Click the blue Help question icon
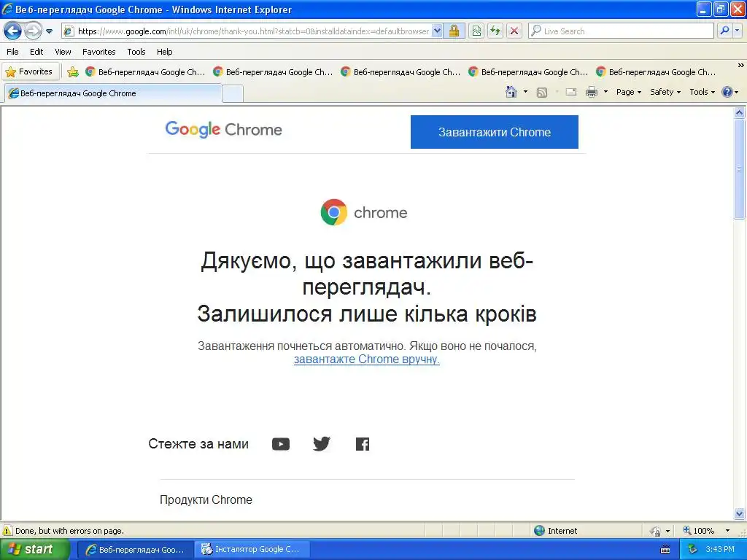Image resolution: width=747 pixels, height=560 pixels. (727, 92)
